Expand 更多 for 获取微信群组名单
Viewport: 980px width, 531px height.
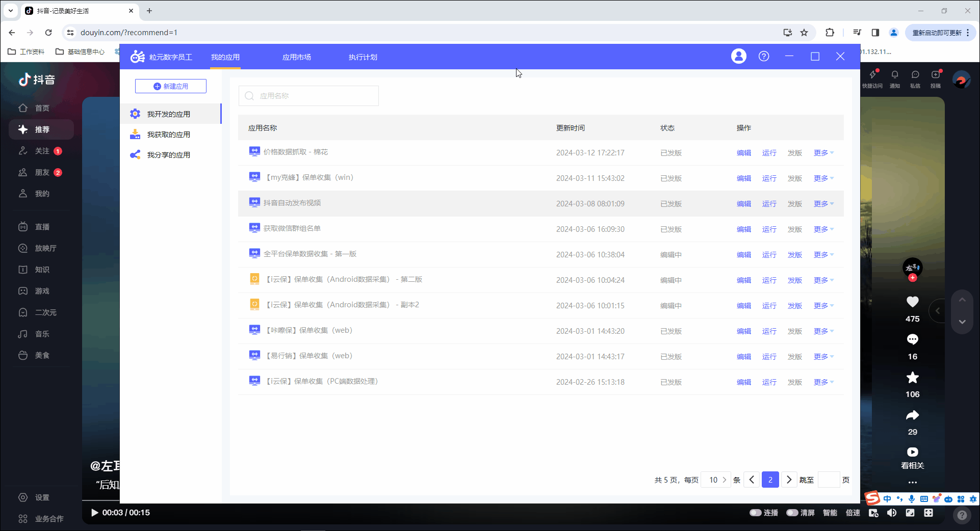pyautogui.click(x=823, y=229)
